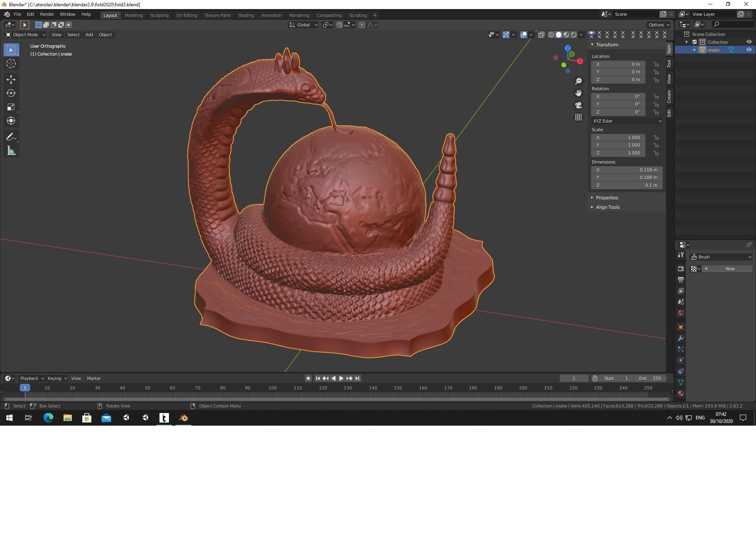Click the Options button
Image resolution: width=756 pixels, height=536 pixels.
659,25
